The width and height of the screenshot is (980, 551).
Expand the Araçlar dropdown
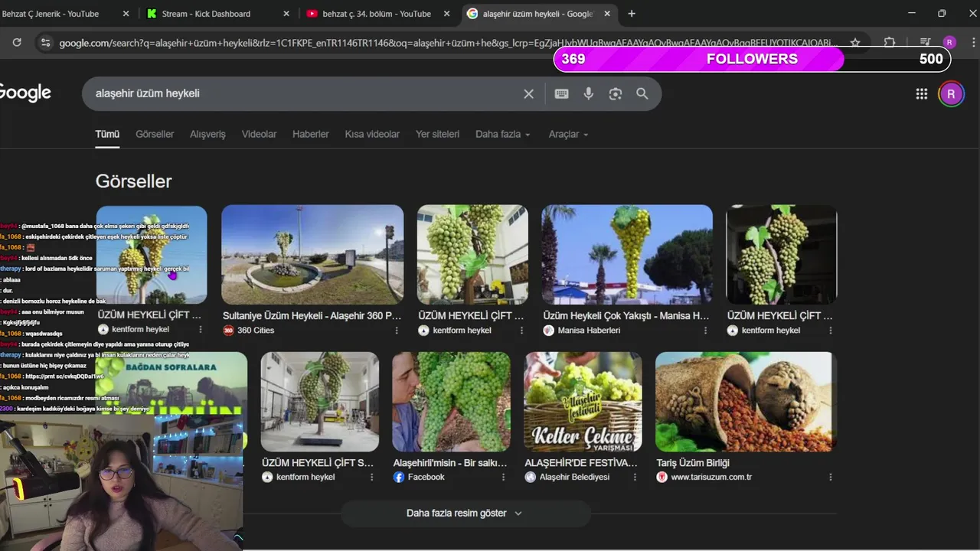tap(568, 134)
